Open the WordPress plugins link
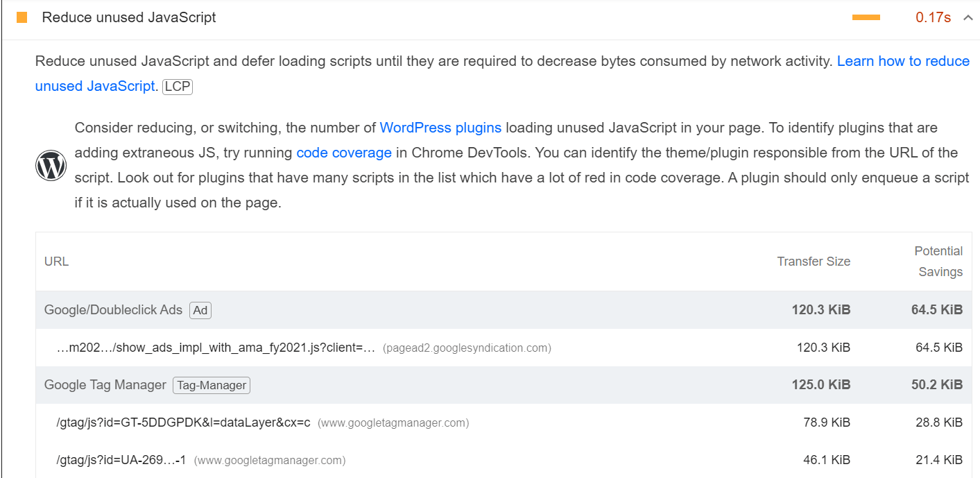Image resolution: width=980 pixels, height=478 pixels. tap(440, 128)
